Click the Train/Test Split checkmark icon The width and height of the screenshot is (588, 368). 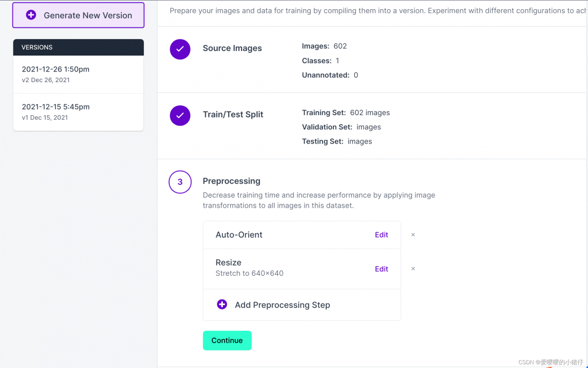click(180, 115)
